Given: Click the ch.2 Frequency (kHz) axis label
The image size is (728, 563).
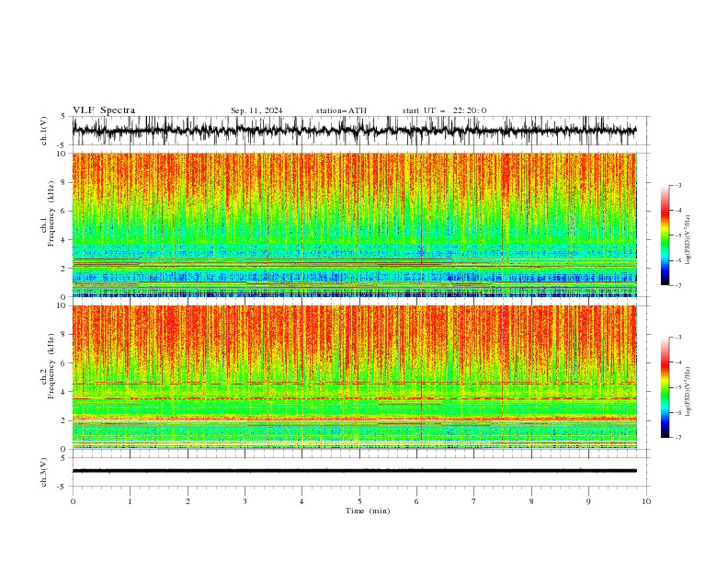Looking at the screenshot, I should (x=48, y=366).
